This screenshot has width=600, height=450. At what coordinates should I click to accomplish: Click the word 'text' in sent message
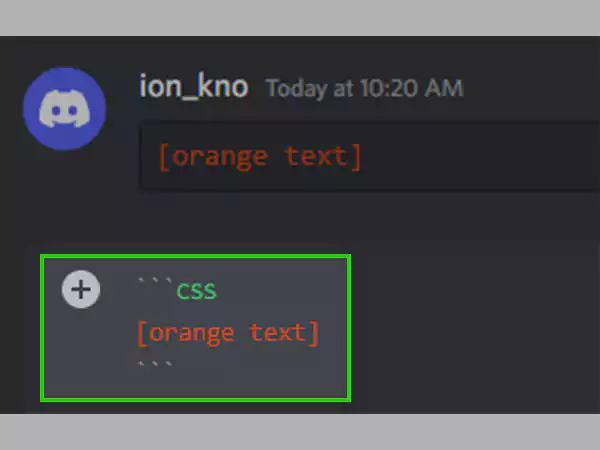coord(316,156)
